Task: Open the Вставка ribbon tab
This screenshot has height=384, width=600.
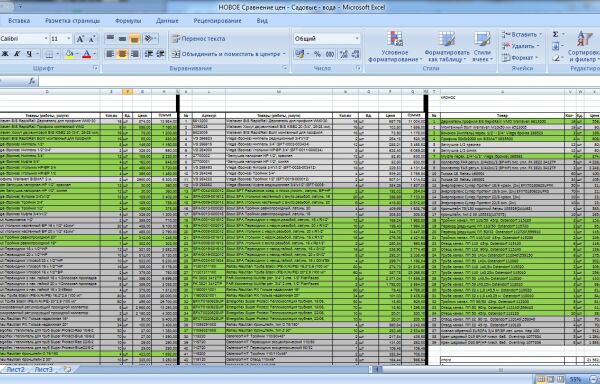Action: (x=19, y=21)
